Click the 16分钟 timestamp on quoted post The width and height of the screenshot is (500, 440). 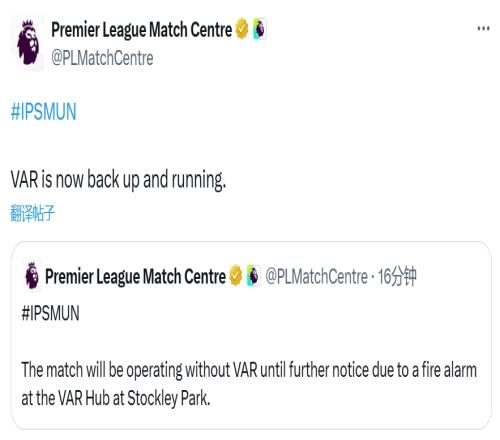click(397, 276)
